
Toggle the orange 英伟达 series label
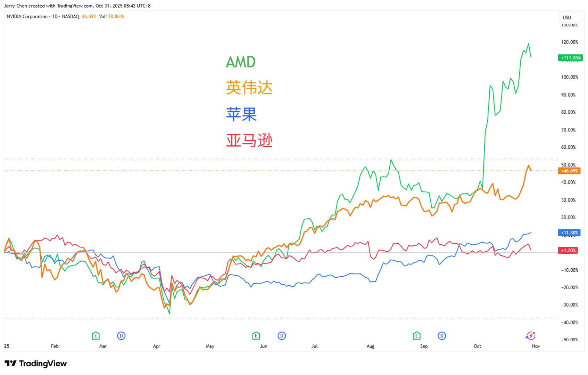pos(249,88)
